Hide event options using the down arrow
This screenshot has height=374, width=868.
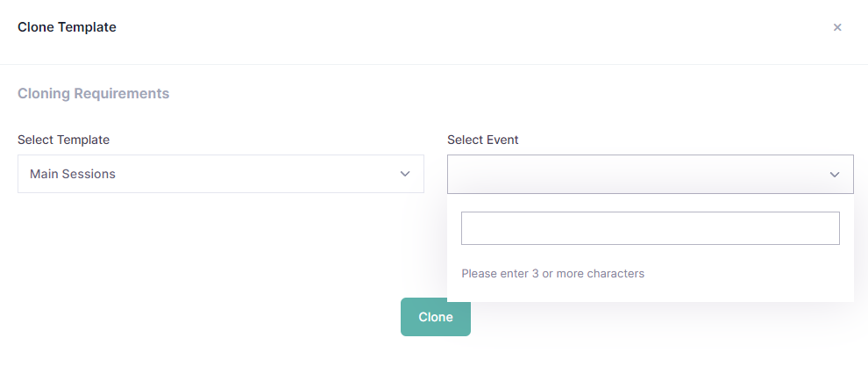[835, 175]
